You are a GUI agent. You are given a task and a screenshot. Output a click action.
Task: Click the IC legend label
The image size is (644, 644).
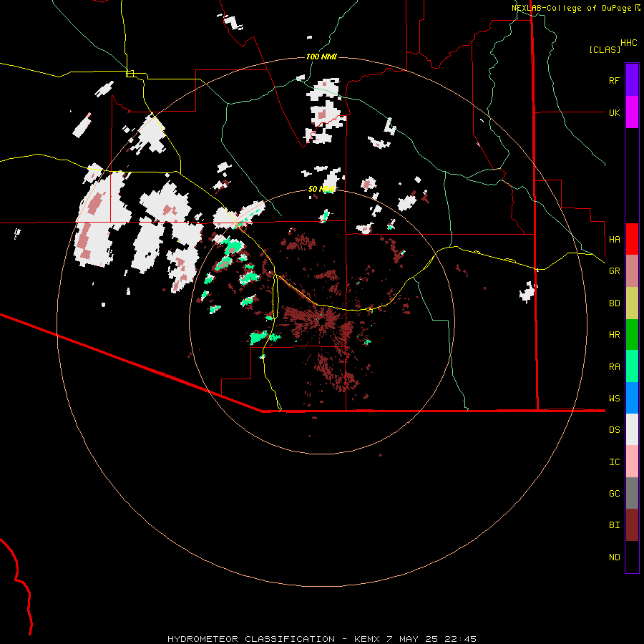pyautogui.click(x=614, y=462)
